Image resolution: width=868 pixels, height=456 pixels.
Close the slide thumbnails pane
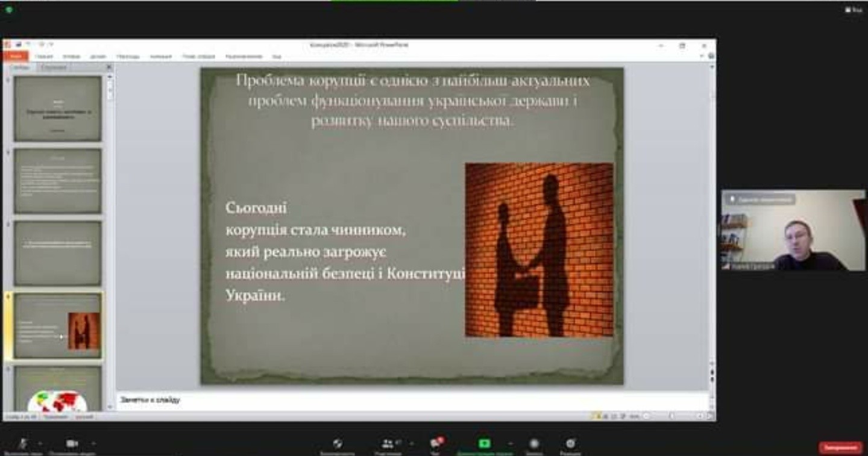click(x=109, y=67)
